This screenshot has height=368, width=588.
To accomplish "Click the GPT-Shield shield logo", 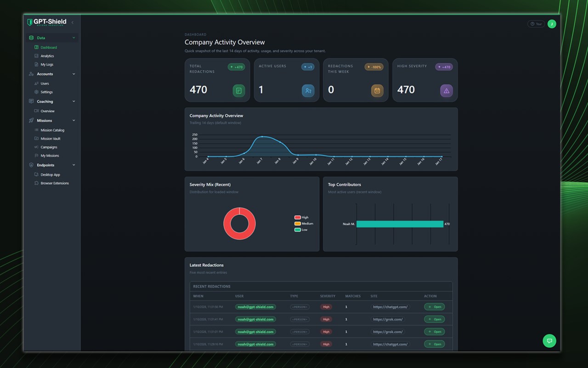I will click(30, 22).
